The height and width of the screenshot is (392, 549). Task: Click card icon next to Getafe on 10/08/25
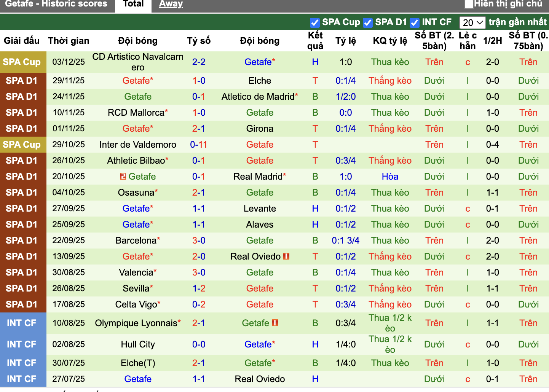(x=275, y=323)
